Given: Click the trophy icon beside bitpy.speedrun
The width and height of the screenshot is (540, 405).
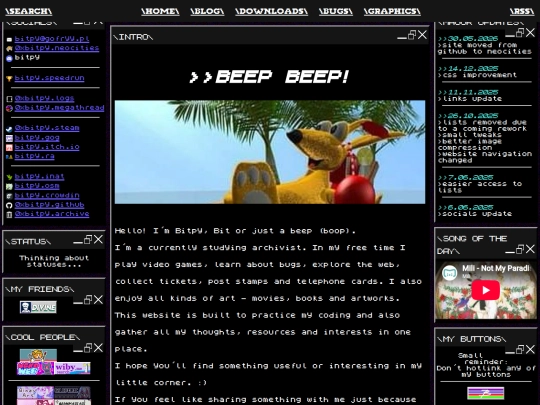Looking at the screenshot, I should click(x=9, y=79).
